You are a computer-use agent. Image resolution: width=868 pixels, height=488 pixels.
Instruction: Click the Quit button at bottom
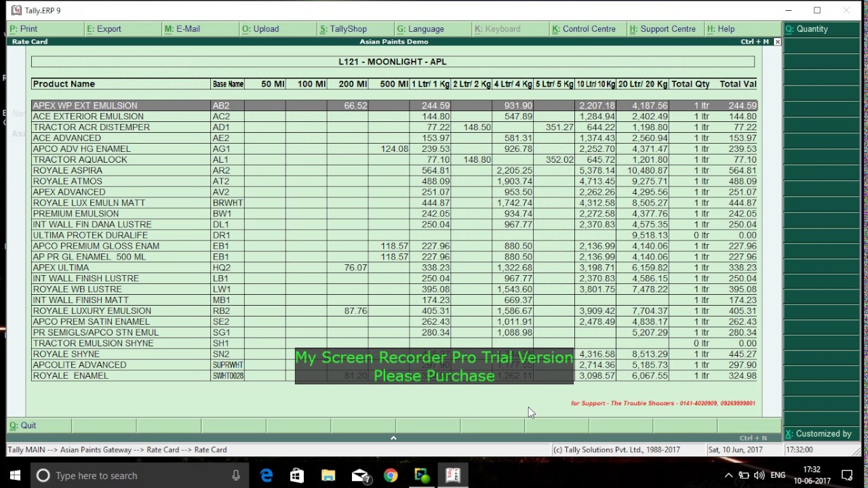(x=22, y=426)
